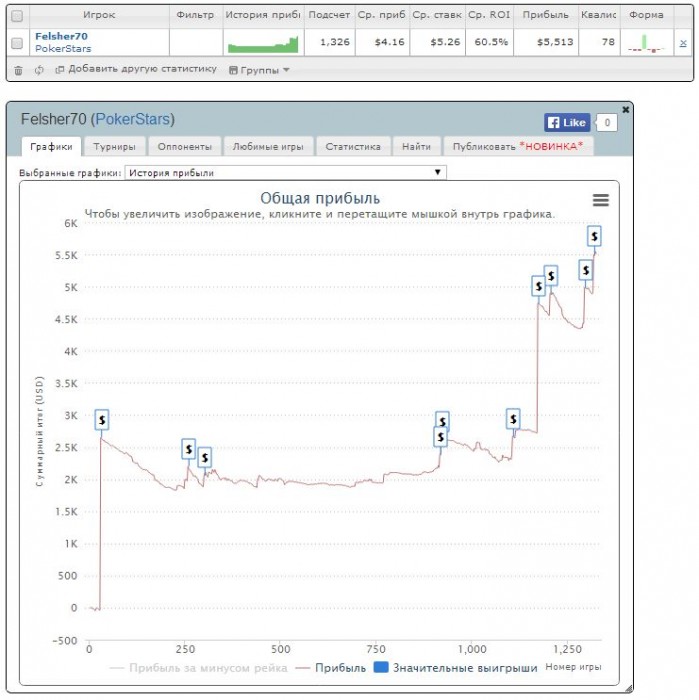Click the topmost dollar marker near 5.5K
This screenshot has width=699, height=700.
click(x=594, y=236)
